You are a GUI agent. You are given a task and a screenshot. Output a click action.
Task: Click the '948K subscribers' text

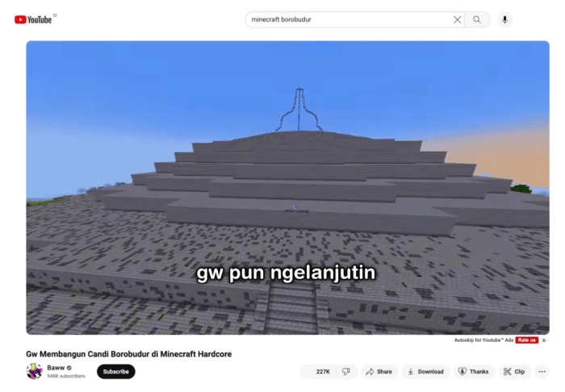(66, 376)
